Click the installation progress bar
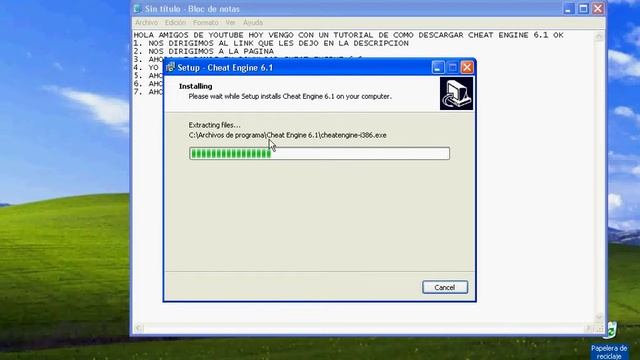 pyautogui.click(x=319, y=153)
